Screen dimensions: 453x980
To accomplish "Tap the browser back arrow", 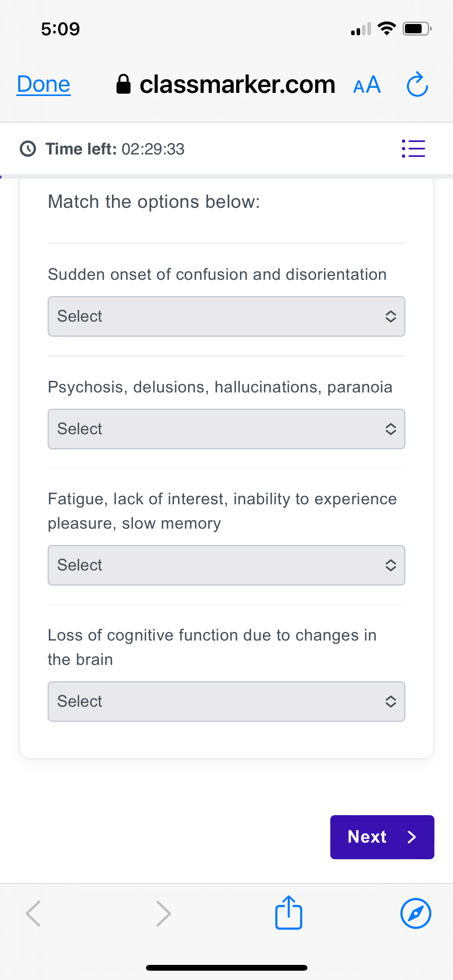I will [33, 913].
